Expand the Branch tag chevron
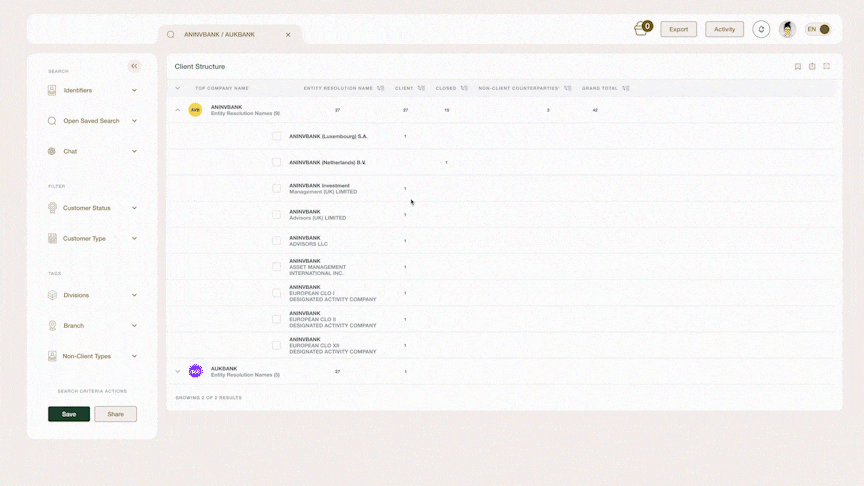Image resolution: width=864 pixels, height=486 pixels. click(x=134, y=326)
